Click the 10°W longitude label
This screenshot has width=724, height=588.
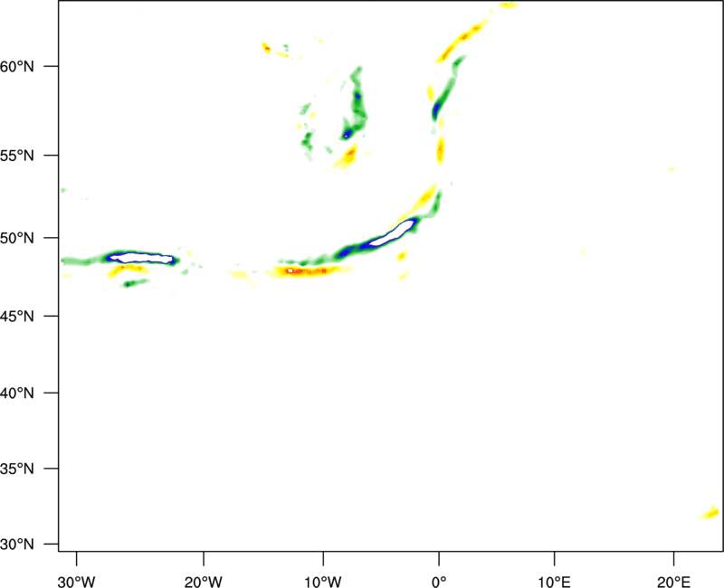(323, 583)
